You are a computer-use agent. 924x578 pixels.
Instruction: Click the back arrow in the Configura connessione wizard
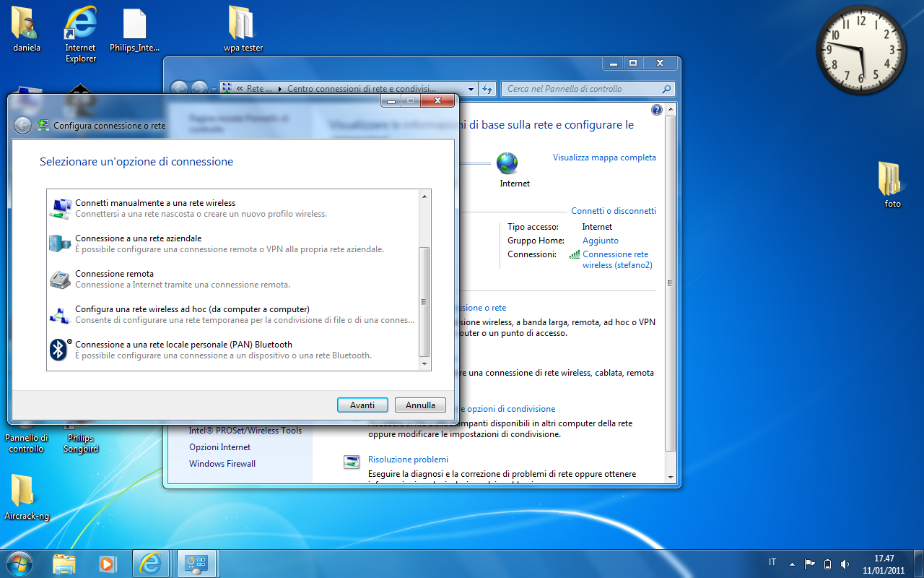22,125
